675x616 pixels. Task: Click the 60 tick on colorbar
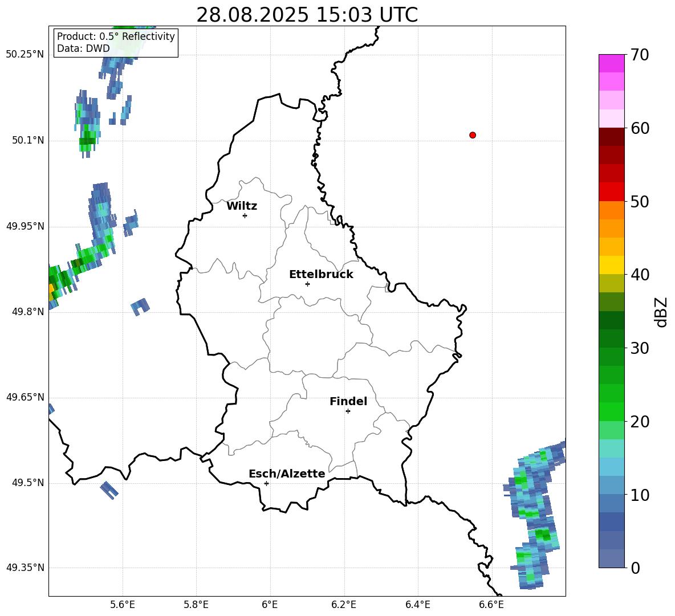click(640, 128)
